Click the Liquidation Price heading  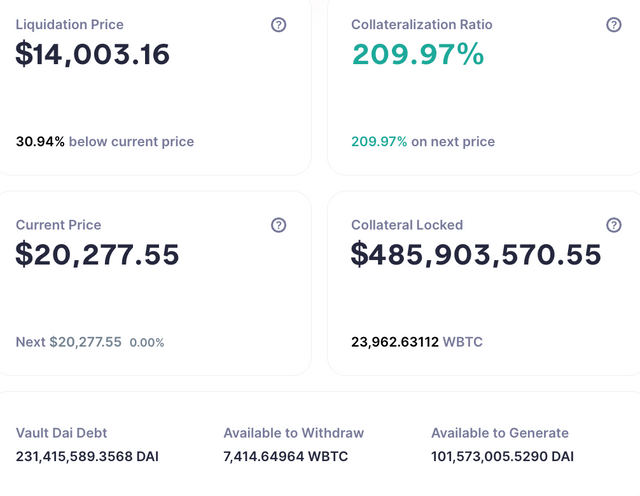70,24
